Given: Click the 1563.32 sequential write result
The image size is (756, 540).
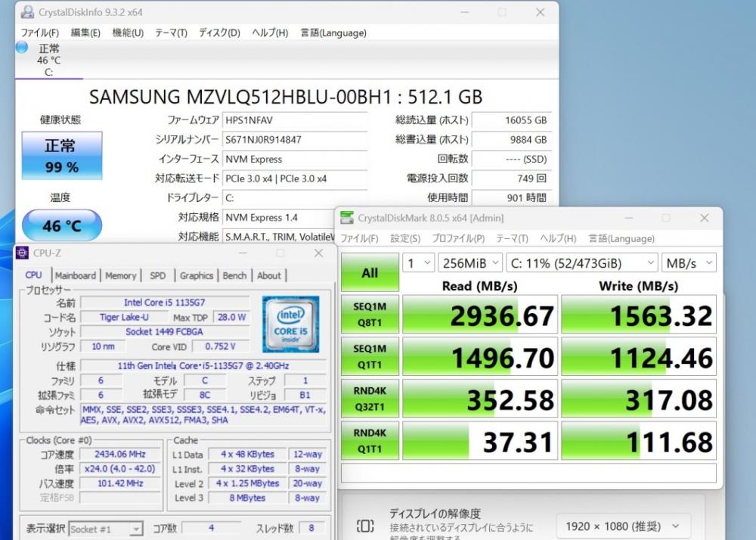Looking at the screenshot, I should point(639,315).
